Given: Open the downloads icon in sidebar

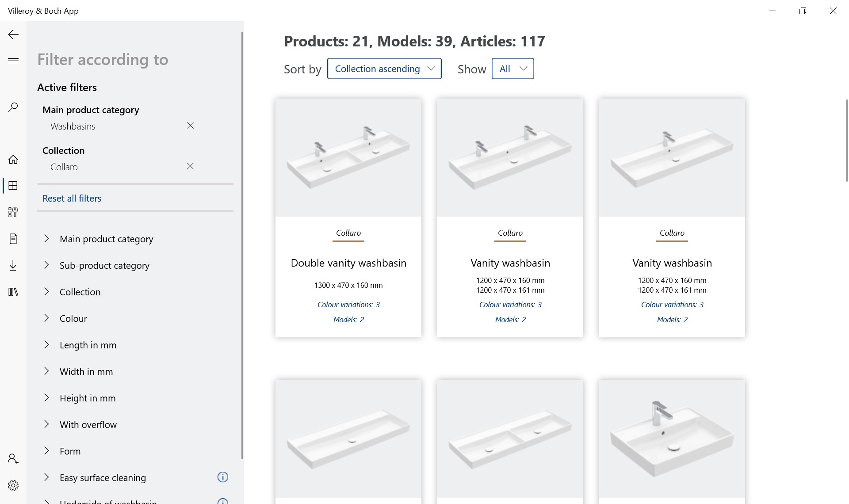Looking at the screenshot, I should [13, 265].
